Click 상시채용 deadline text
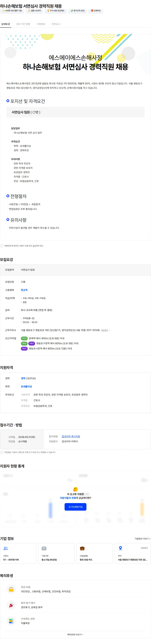 click(22, 442)
